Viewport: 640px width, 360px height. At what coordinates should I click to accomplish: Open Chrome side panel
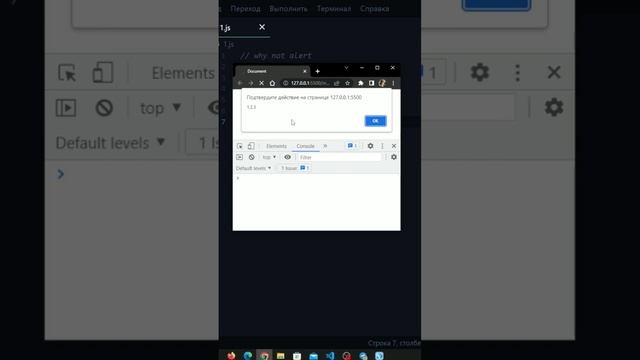pos(371,83)
